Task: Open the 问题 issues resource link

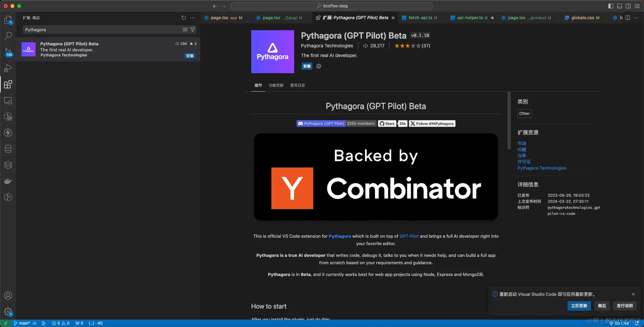Action: [x=522, y=149]
